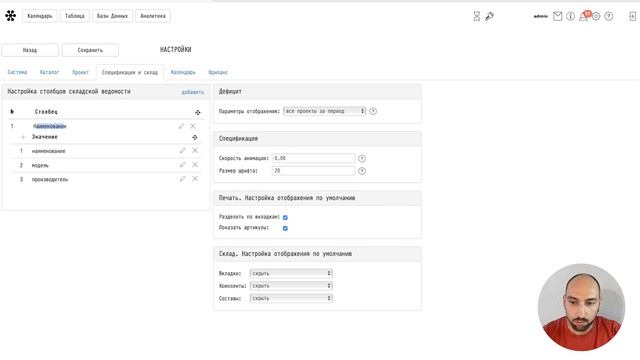The width and height of the screenshot is (640, 360).
Task: Open the Вкладки dropdown
Action: pyautogui.click(x=291, y=273)
